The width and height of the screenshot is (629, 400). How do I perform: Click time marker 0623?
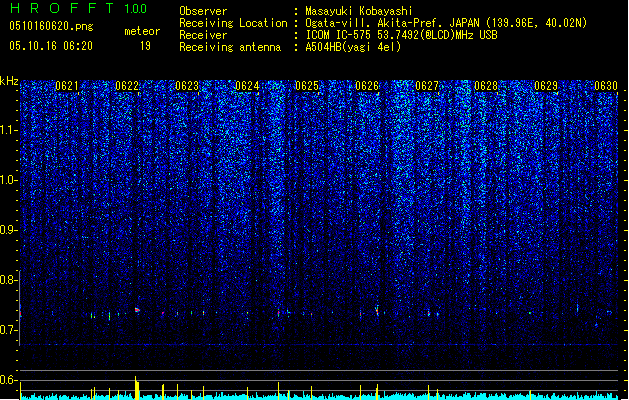pos(187,86)
